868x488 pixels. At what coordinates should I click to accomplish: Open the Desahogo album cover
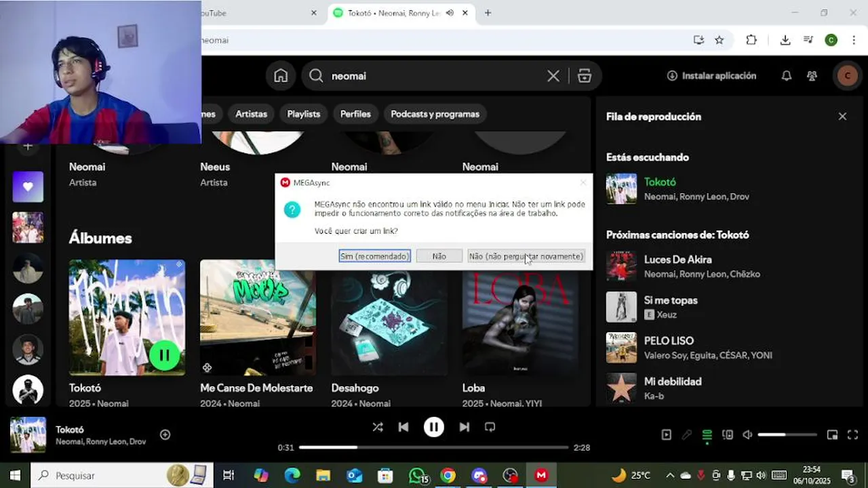pos(389,317)
